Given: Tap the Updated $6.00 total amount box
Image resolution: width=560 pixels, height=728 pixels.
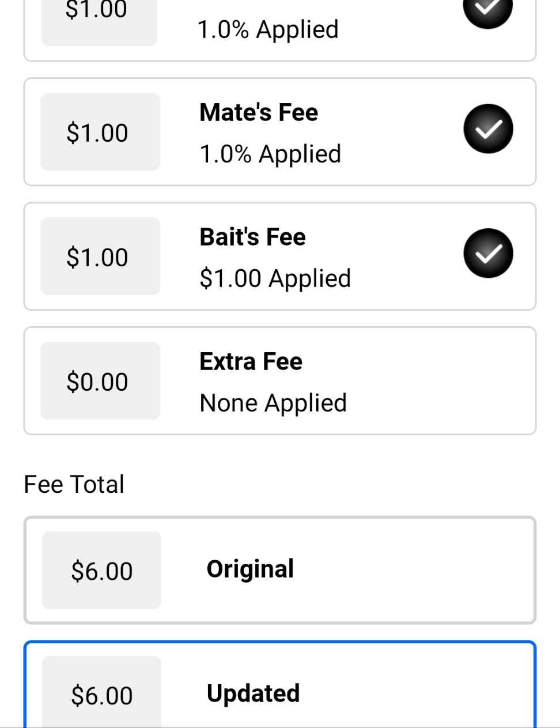Looking at the screenshot, I should tap(101, 694).
